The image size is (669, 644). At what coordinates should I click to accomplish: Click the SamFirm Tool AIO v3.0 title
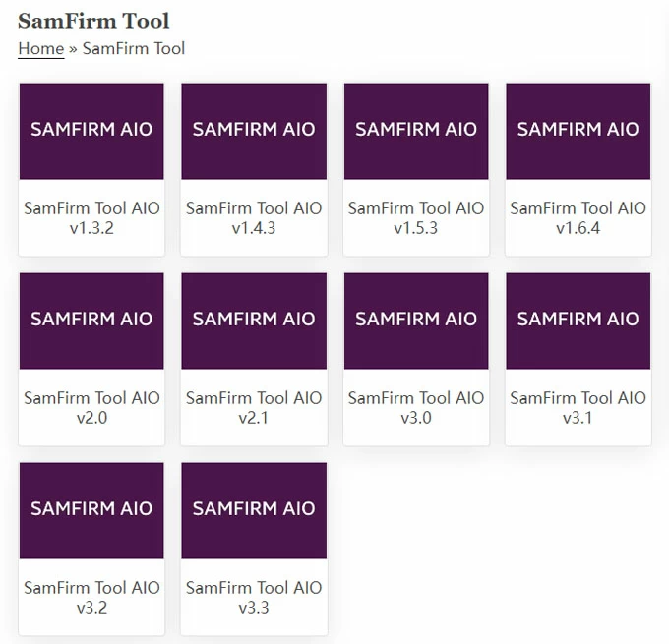click(416, 408)
